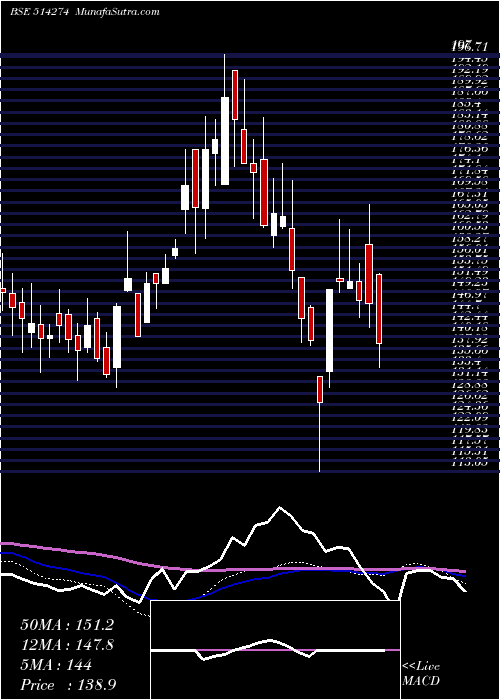Click inside the MACD indicator box

pos(275,650)
